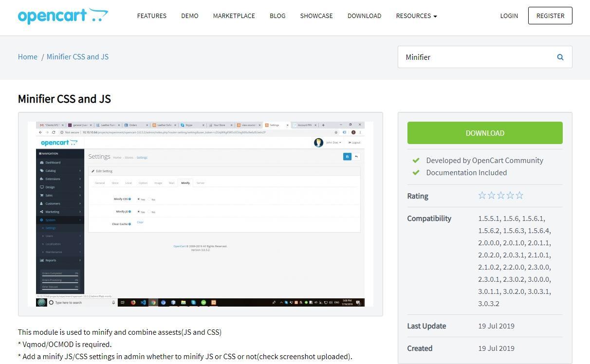Click the magnifier search icon
The width and height of the screenshot is (590, 364).
coord(560,57)
